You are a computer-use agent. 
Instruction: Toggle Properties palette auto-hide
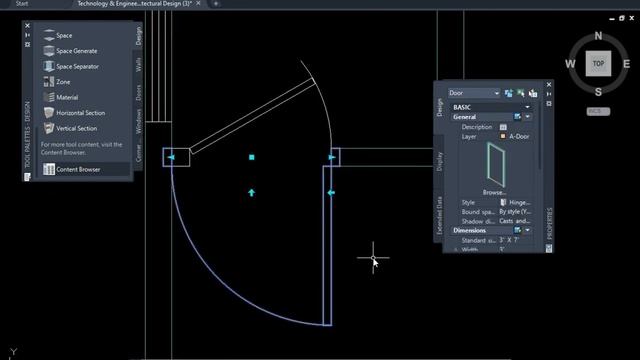[549, 94]
